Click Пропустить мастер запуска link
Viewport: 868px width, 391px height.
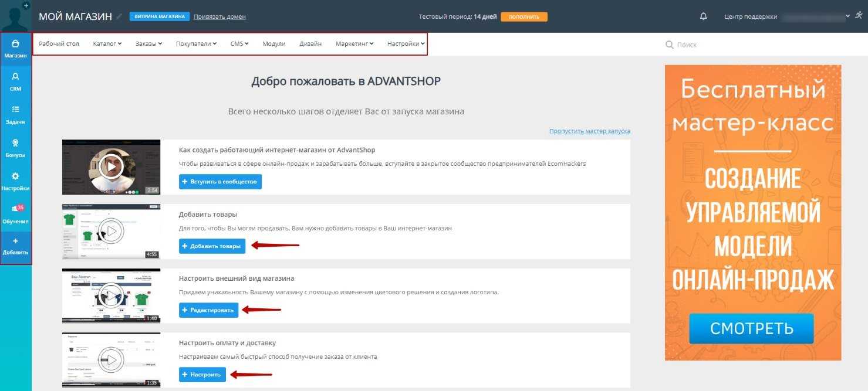coord(590,131)
